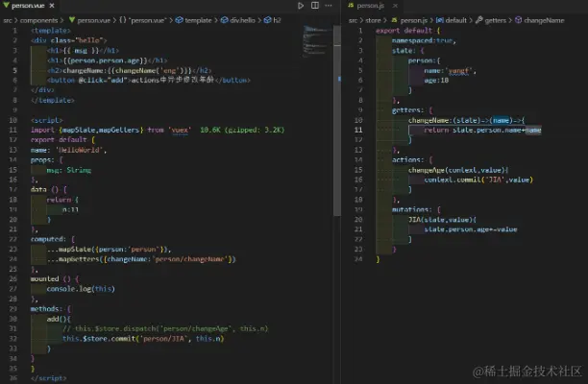Click 'changeAge(context,value){' line
This screenshot has width=588, height=384.
point(458,170)
